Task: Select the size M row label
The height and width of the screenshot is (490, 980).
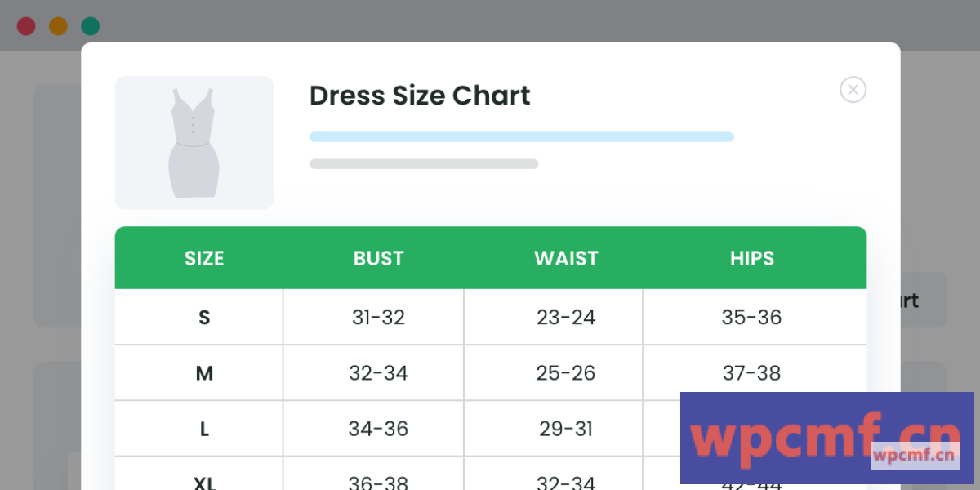Action: tap(204, 373)
